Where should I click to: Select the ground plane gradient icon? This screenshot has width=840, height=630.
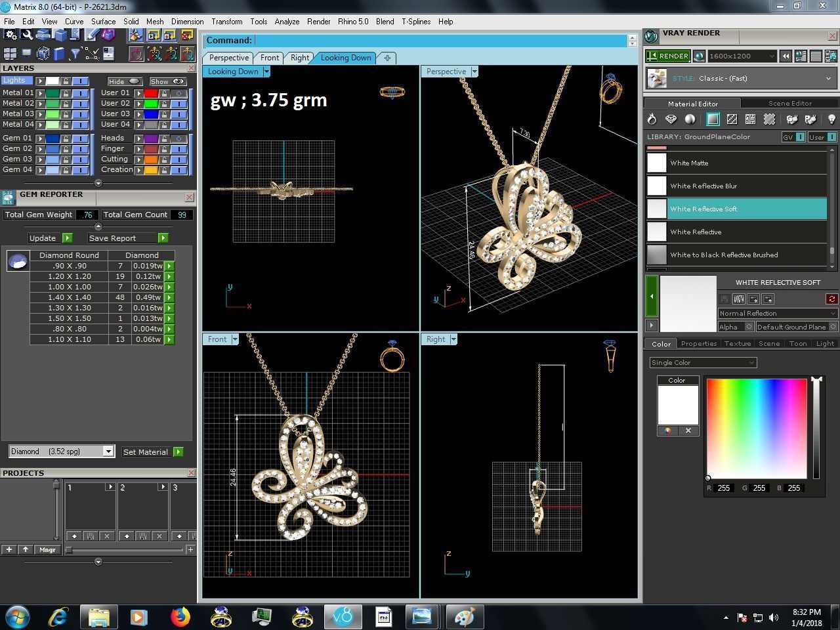713,119
